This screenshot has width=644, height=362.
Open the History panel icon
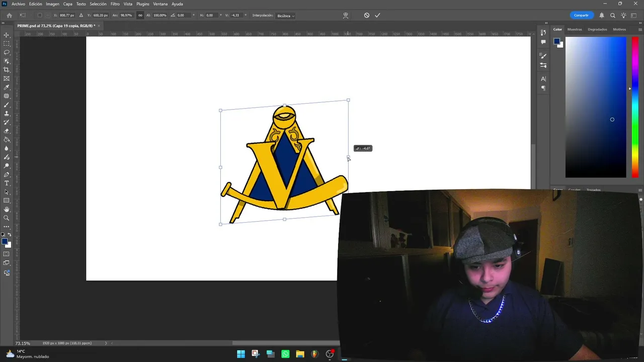click(x=543, y=33)
